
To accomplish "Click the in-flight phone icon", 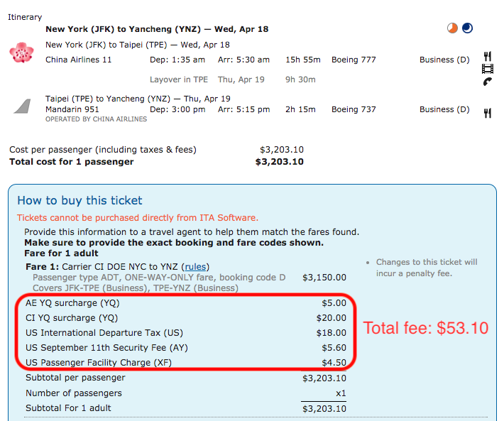I will pos(488,82).
